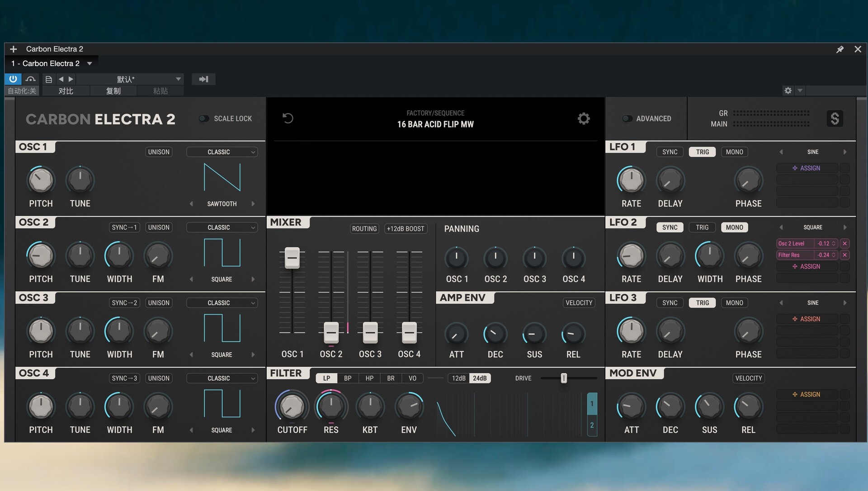Toggle Amp Env Velocity
Image resolution: width=868 pixels, height=491 pixels.
click(579, 303)
